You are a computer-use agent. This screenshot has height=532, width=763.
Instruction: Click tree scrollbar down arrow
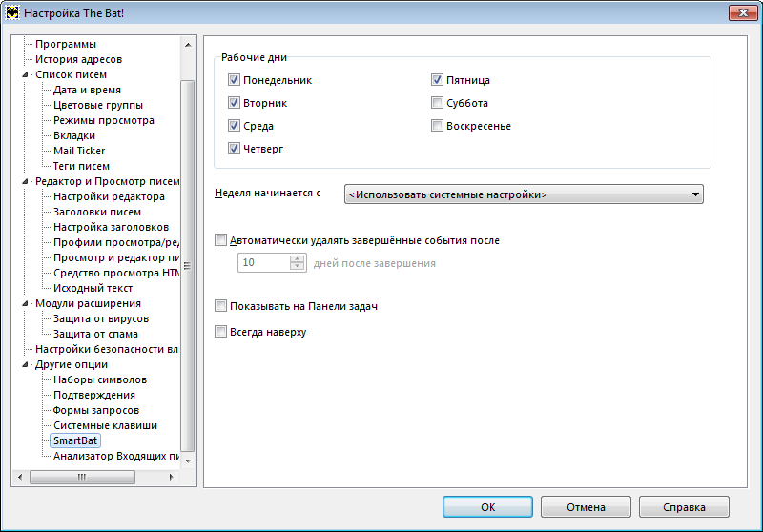click(x=188, y=461)
